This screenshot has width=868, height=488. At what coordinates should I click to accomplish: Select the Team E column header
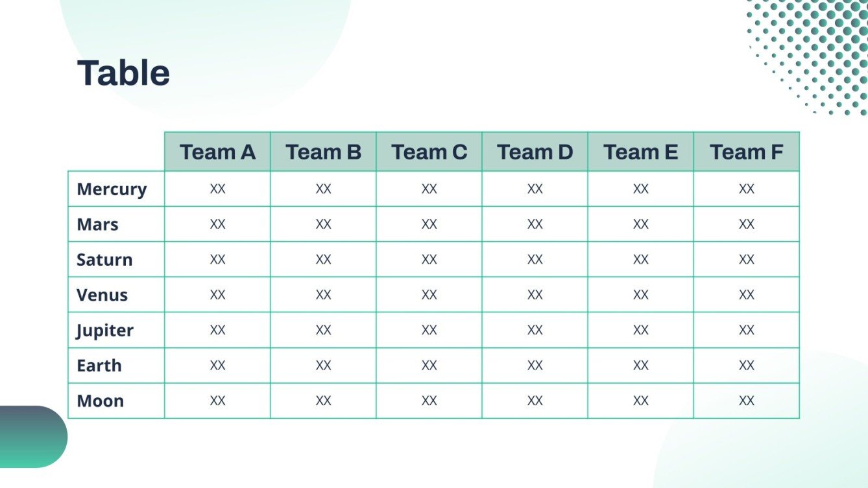640,152
